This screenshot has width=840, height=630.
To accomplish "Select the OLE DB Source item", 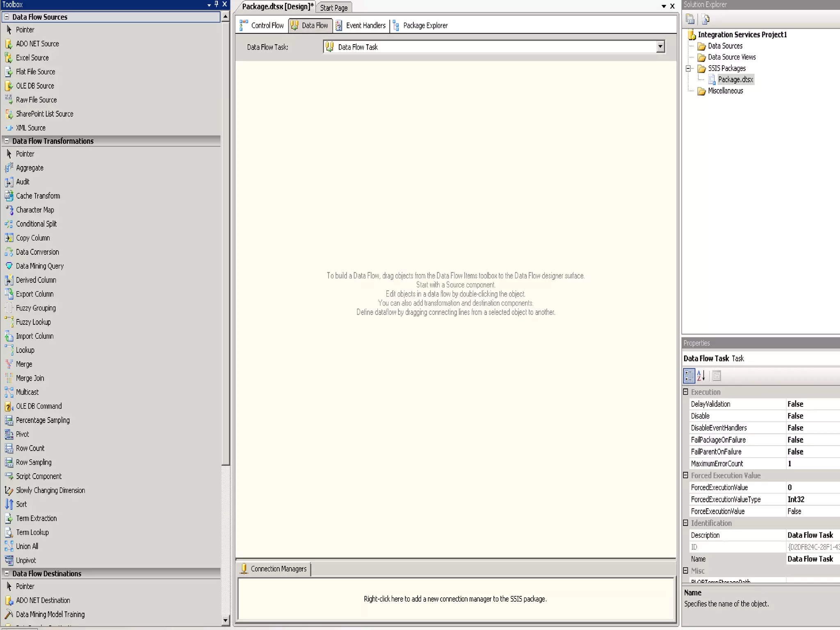I will 35,86.
